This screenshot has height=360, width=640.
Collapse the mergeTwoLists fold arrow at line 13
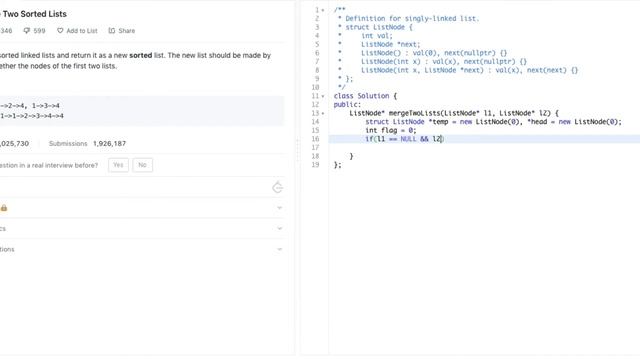[x=323, y=113]
